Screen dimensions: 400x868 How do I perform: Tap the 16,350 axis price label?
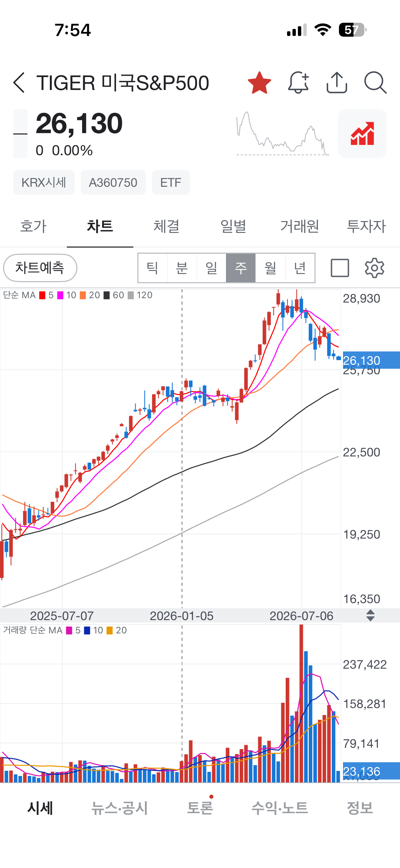click(362, 599)
